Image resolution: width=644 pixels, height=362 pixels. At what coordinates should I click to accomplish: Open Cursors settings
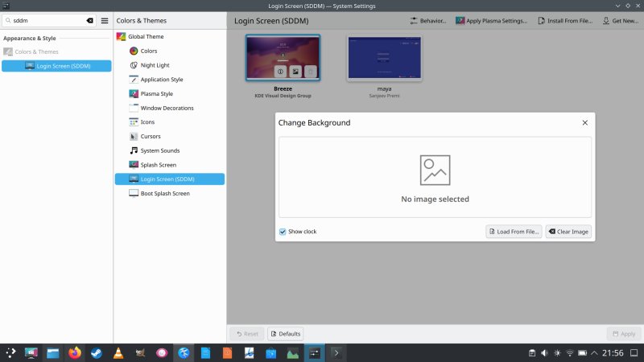tap(170, 136)
